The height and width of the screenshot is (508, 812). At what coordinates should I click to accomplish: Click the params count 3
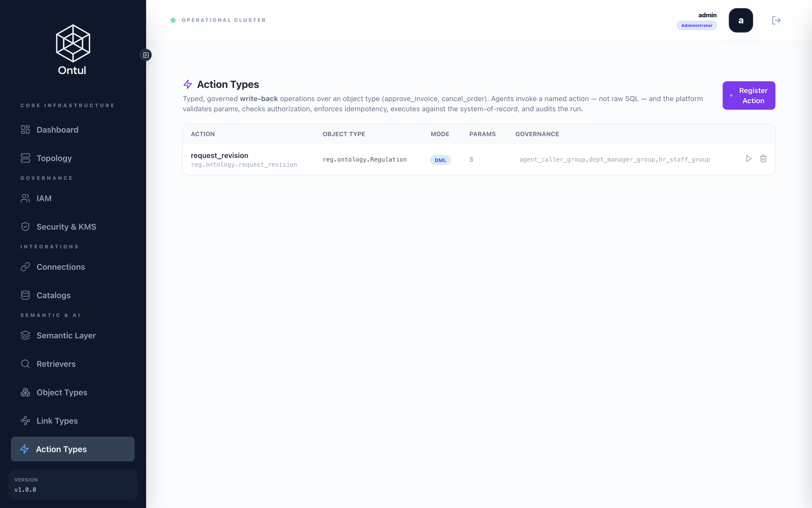point(471,160)
